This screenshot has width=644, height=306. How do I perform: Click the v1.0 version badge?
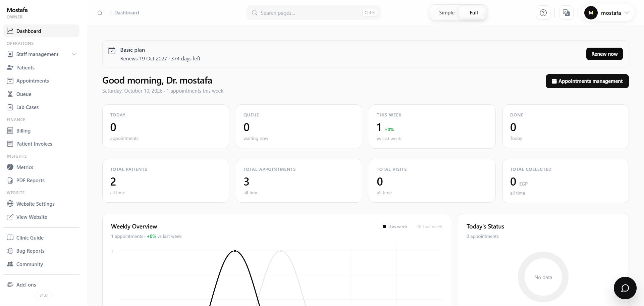[x=43, y=296]
